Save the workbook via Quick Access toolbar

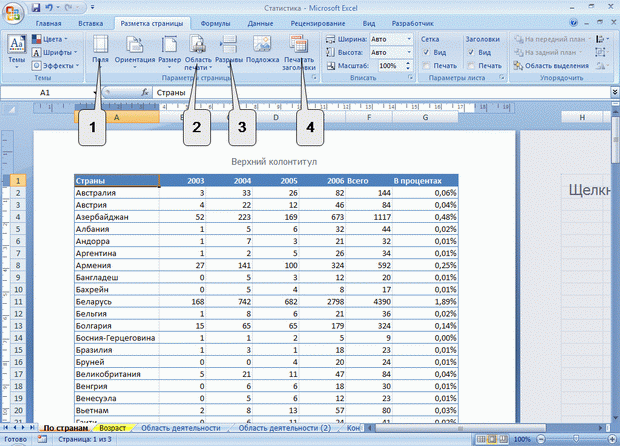(36, 8)
